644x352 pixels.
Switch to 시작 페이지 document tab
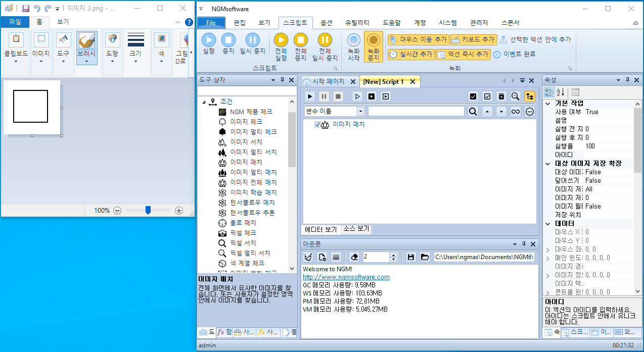tap(329, 81)
